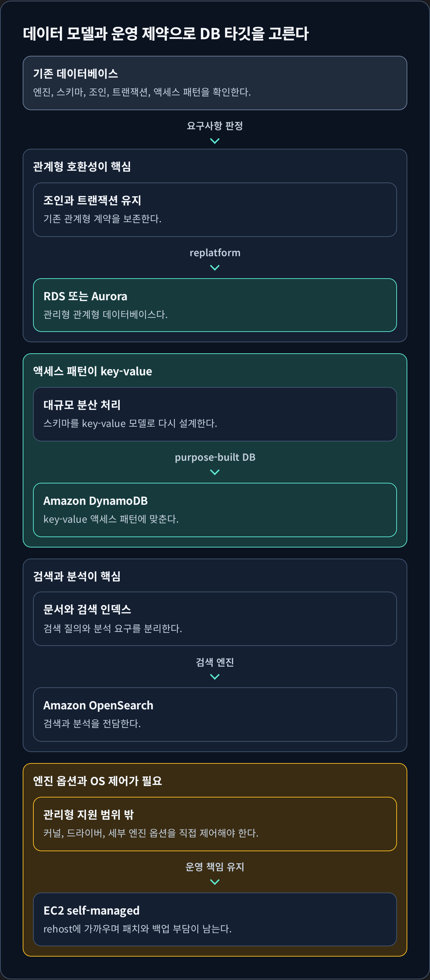This screenshot has width=430, height=980.
Task: Click the chevron under 요구사항 판정
Action: 215,141
